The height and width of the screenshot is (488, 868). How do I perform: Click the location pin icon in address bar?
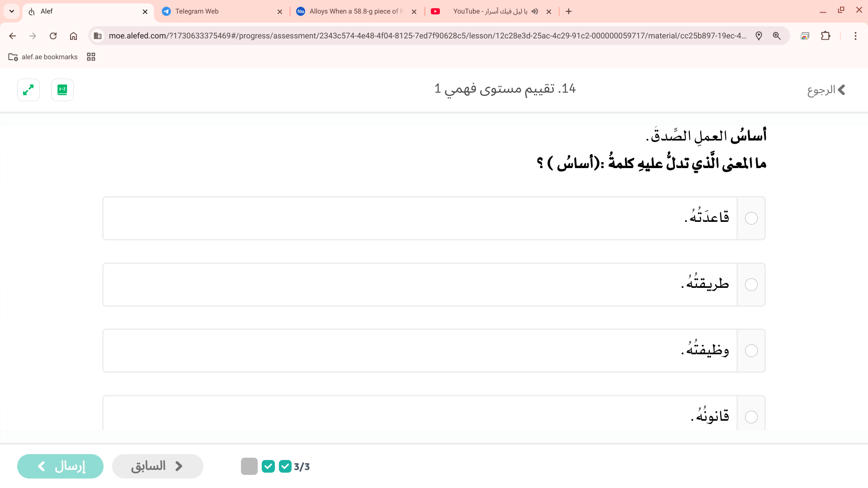click(x=759, y=36)
